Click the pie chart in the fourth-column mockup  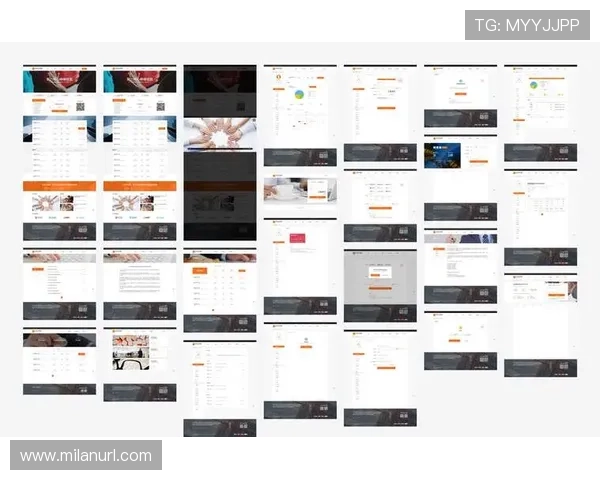[299, 95]
